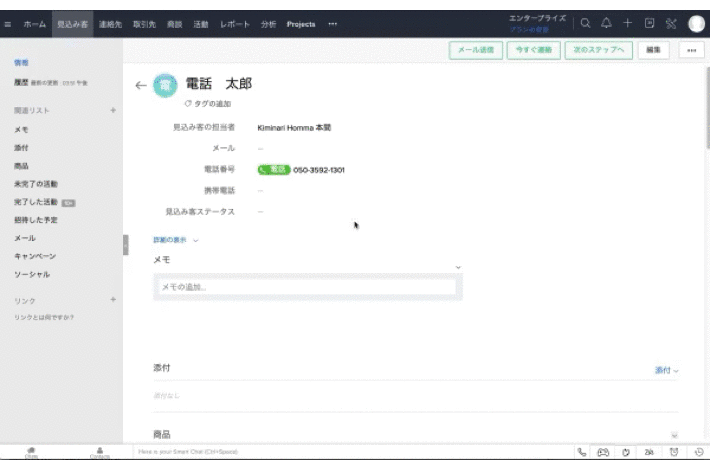Open the メモ section dropdown chevron

point(458,268)
